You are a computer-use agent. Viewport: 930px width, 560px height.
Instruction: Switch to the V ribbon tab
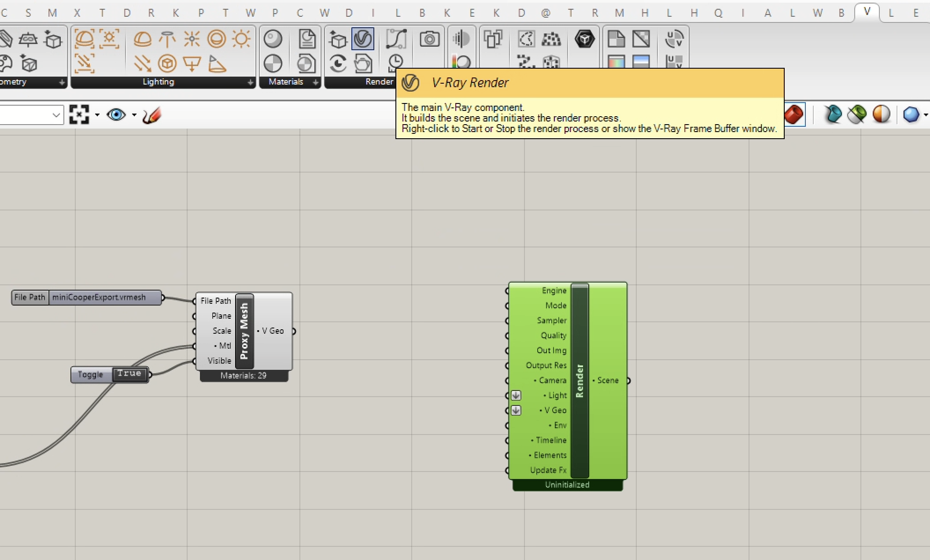tap(867, 12)
